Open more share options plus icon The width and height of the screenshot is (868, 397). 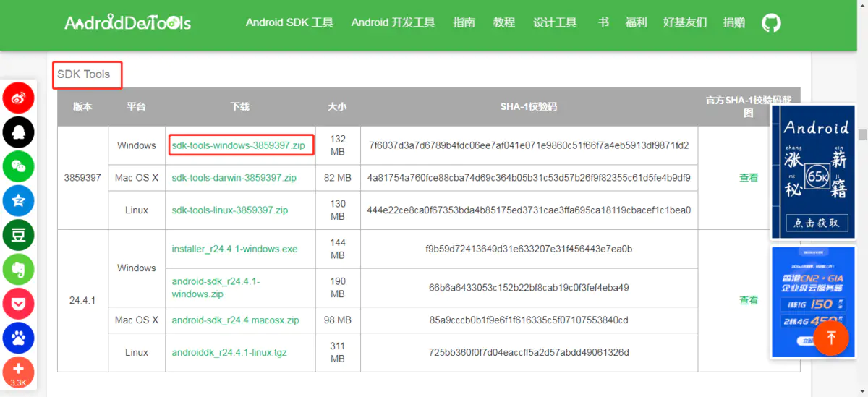[x=19, y=372]
